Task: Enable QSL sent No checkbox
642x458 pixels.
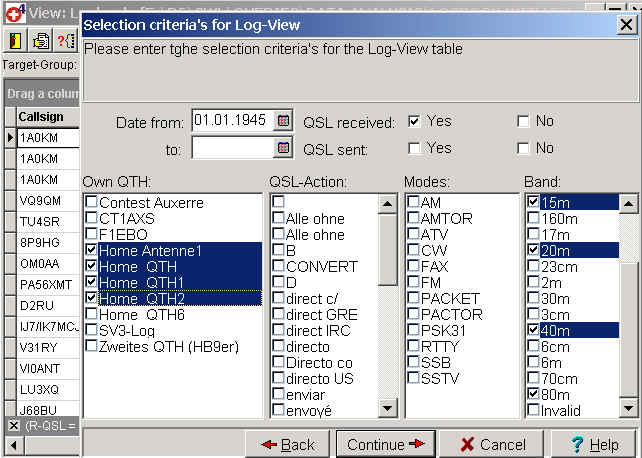Action: point(523,148)
